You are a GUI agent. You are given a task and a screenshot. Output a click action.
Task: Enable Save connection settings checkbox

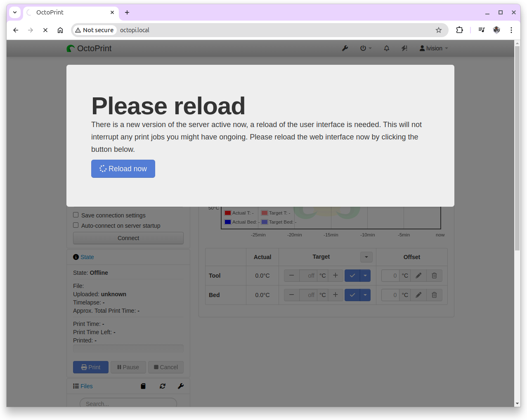(x=76, y=215)
